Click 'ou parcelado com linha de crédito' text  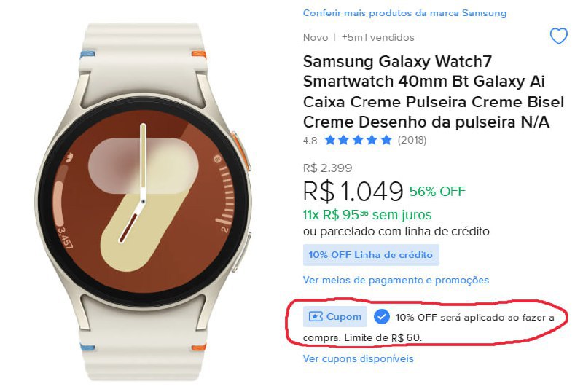coord(396,232)
